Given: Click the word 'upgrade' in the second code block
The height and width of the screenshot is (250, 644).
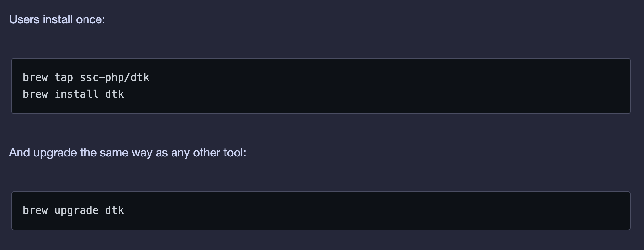Looking at the screenshot, I should [x=76, y=210].
